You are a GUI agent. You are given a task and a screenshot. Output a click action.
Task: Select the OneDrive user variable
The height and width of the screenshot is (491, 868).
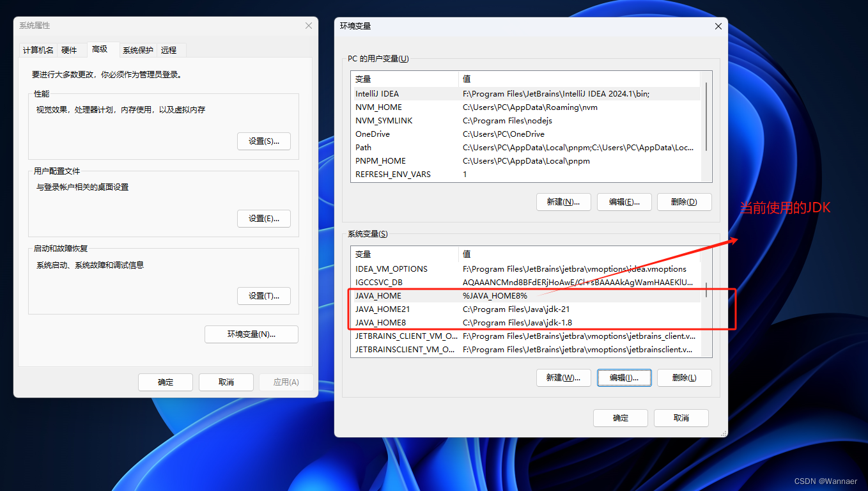[525, 134]
